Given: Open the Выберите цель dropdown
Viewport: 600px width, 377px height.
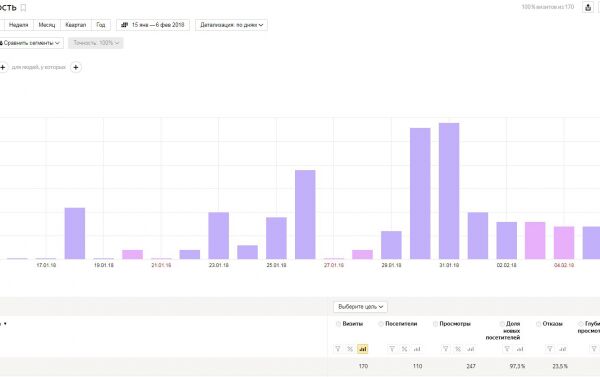Looking at the screenshot, I should (x=360, y=307).
